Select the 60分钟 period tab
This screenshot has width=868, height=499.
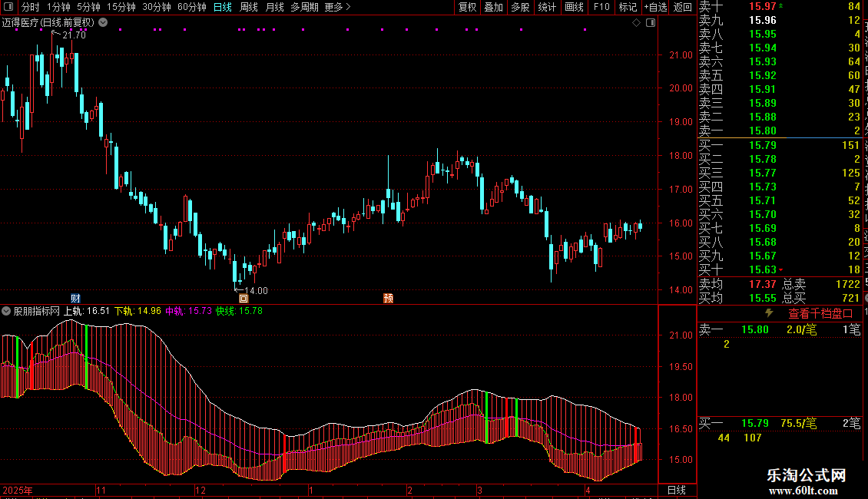tap(191, 7)
